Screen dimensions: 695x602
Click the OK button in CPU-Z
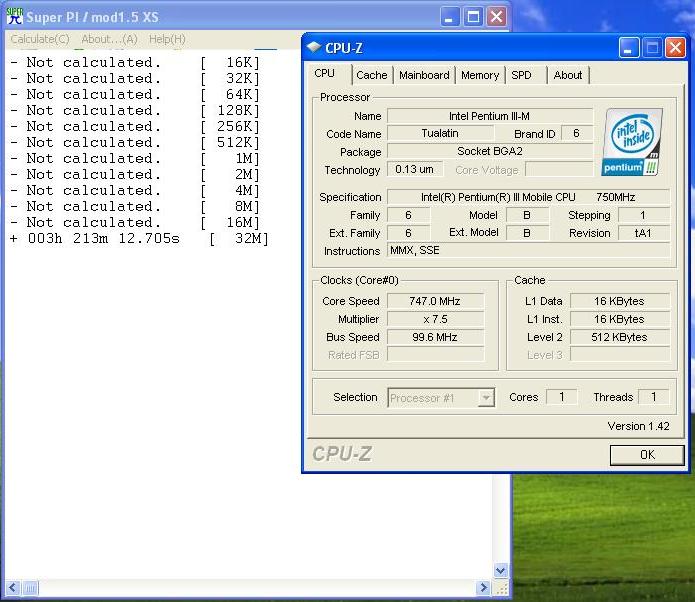(647, 455)
